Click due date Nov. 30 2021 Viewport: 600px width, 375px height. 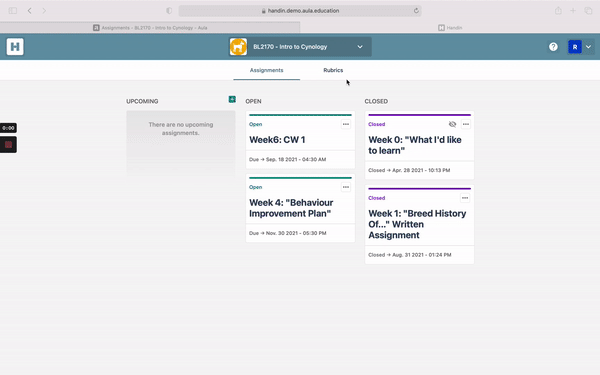(287, 233)
